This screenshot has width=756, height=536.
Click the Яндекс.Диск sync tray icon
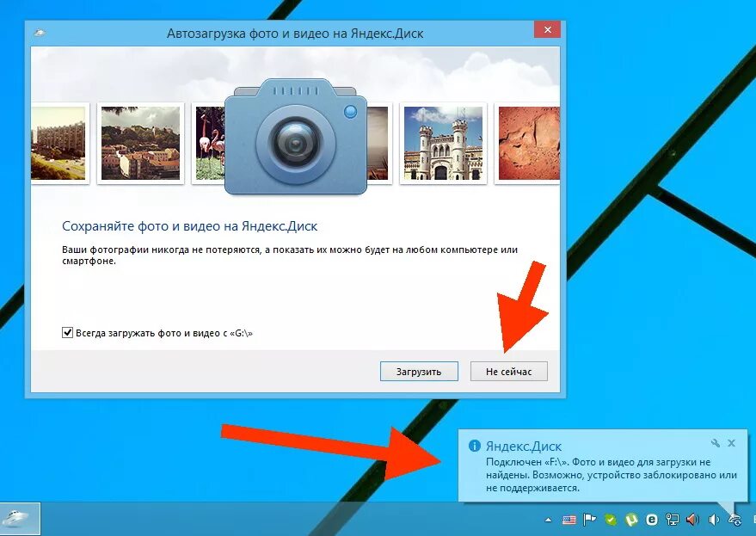(734, 520)
